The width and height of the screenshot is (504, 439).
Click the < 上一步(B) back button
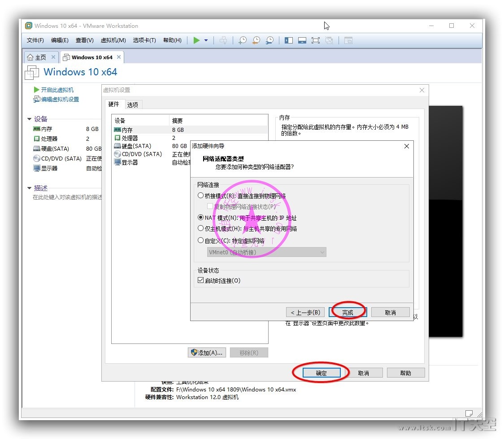(x=305, y=313)
